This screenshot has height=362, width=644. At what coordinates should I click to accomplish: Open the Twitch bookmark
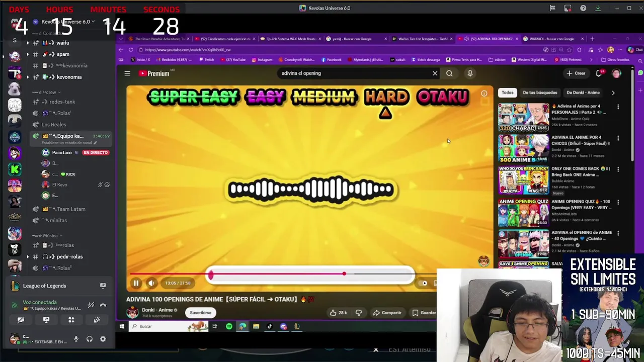point(206,59)
